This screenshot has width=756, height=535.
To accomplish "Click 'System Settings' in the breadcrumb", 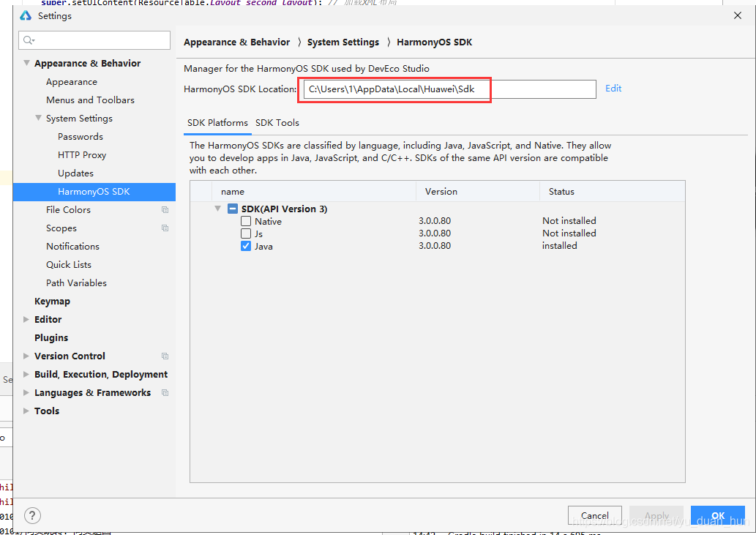I will coord(343,42).
